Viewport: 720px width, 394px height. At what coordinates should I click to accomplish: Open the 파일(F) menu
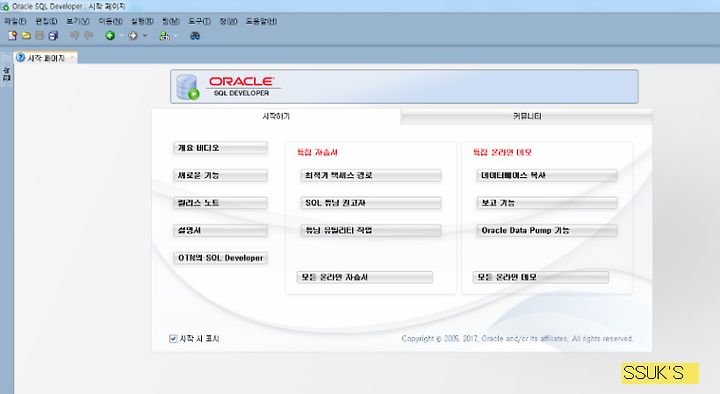pyautogui.click(x=15, y=21)
